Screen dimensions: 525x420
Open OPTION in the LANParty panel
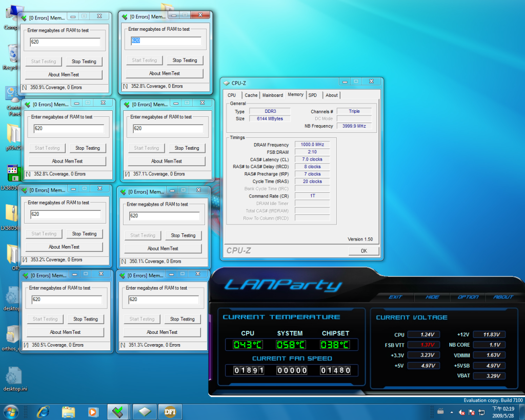coord(468,297)
